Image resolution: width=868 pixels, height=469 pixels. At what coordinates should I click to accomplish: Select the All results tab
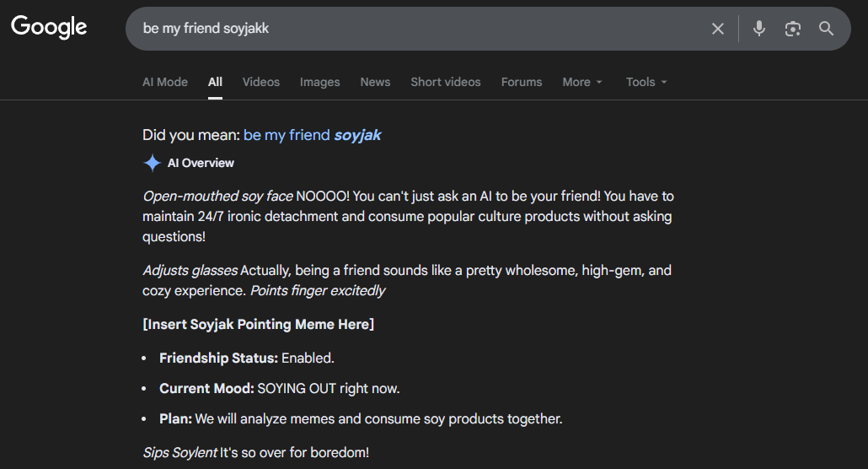point(215,82)
